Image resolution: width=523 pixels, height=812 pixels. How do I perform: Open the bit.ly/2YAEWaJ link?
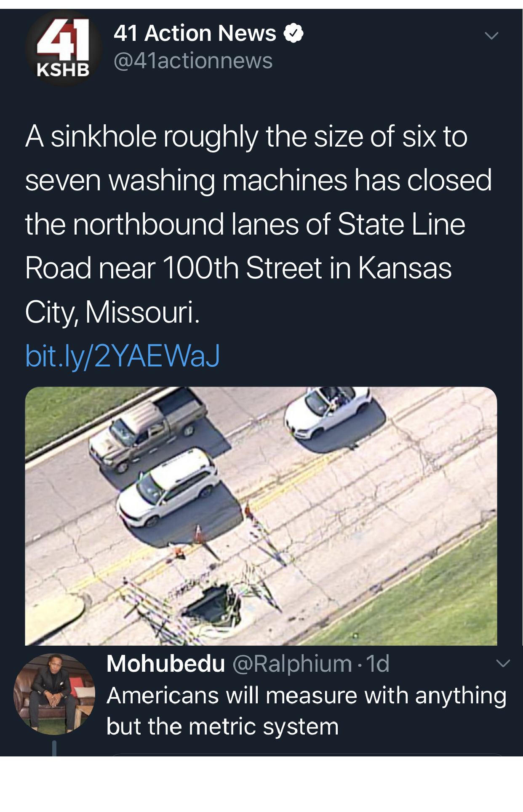tap(123, 356)
